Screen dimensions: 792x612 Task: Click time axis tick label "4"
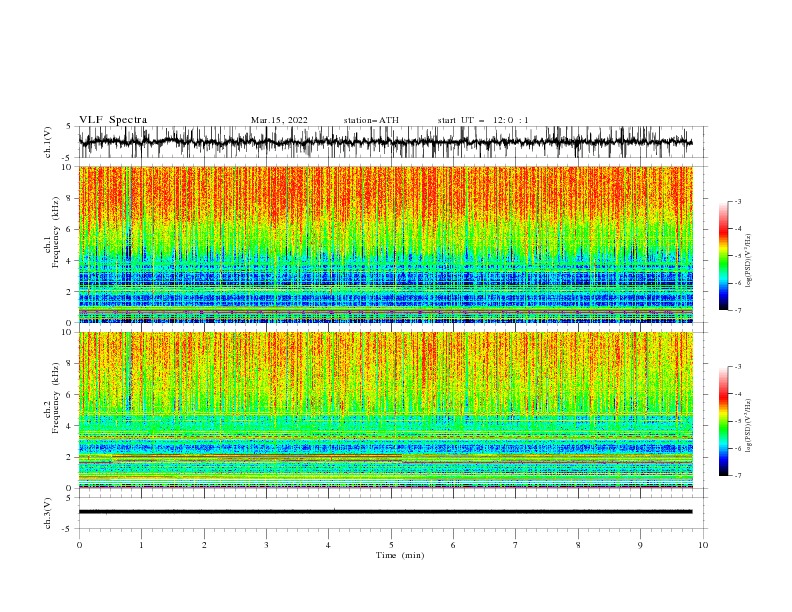tap(328, 545)
